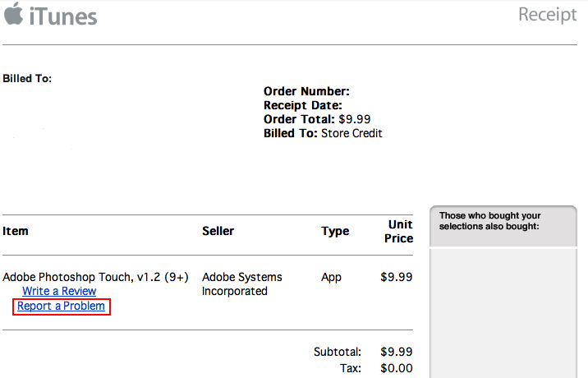This screenshot has width=588, height=378.
Task: Click the Order Number label
Action: 306,92
